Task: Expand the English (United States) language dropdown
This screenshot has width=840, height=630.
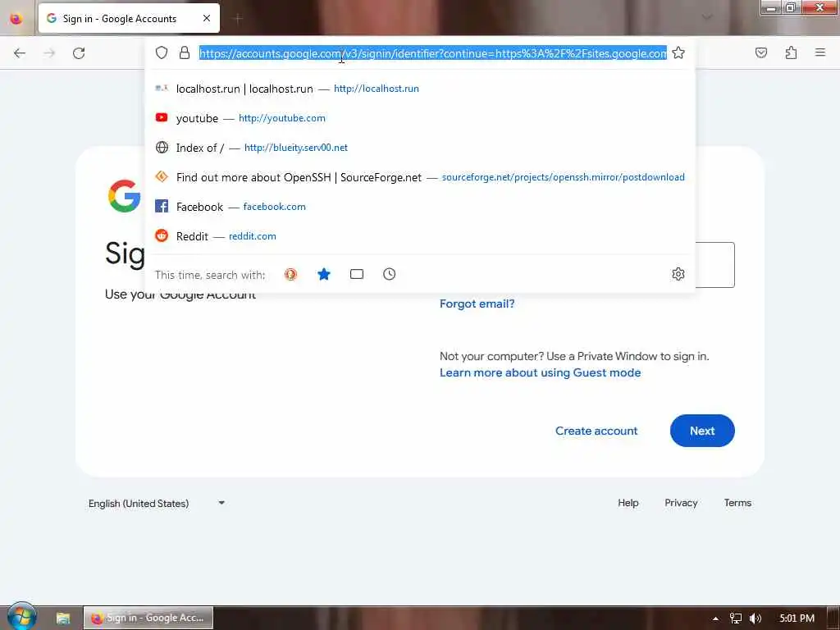Action: (x=157, y=503)
